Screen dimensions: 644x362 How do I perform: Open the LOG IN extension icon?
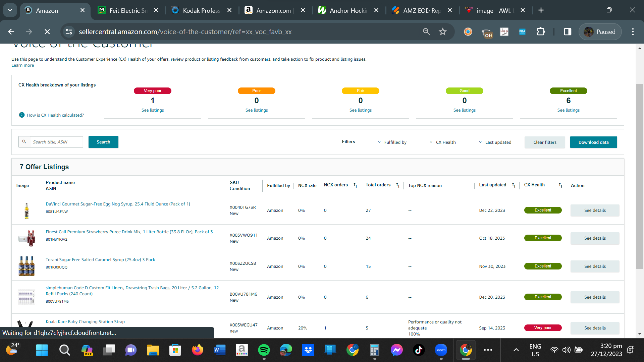(x=504, y=32)
